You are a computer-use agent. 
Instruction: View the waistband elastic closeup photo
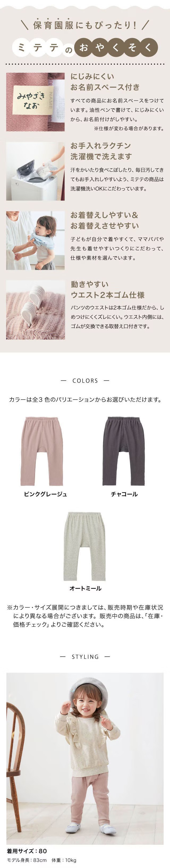35,310
